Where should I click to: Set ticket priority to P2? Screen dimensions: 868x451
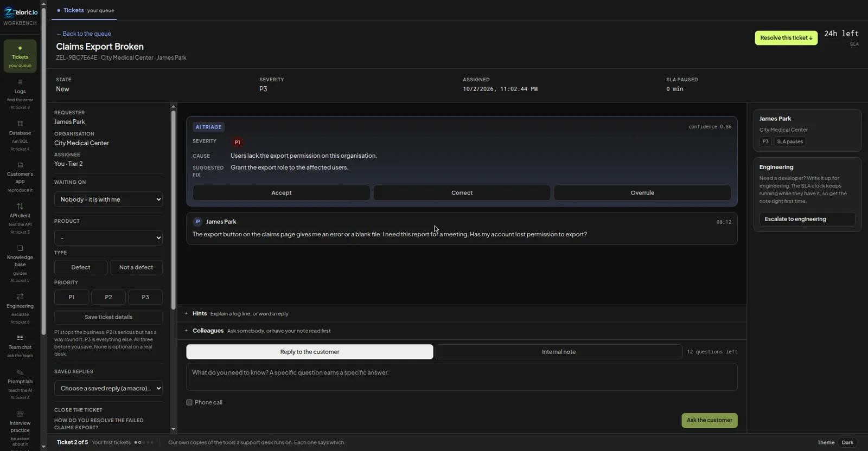click(108, 297)
